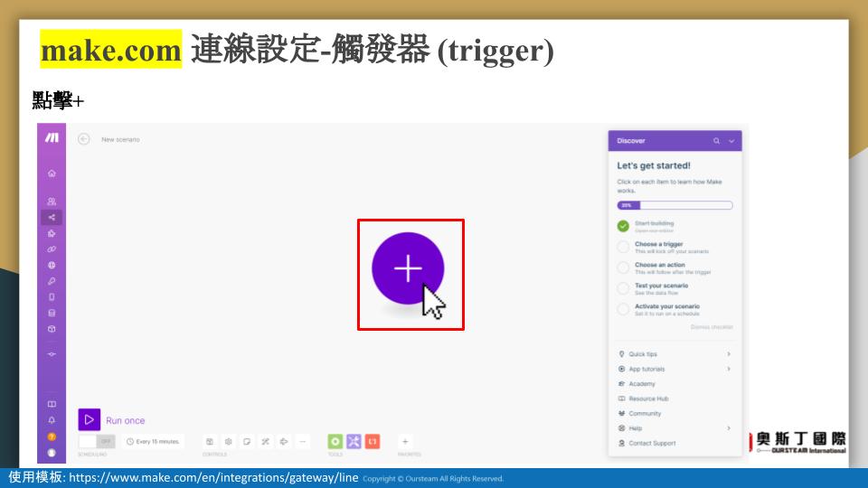
Task: Open the red Text parser brackets icon
Action: click(373, 441)
